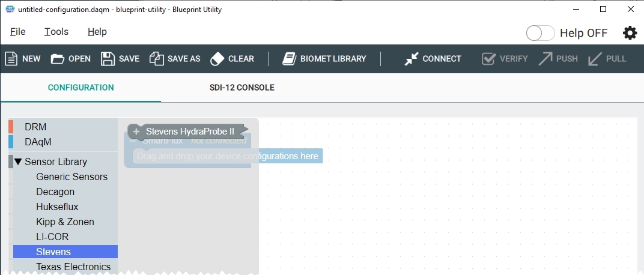Click the drag and drop configurations placeholder
The width and height of the screenshot is (644, 275).
pyautogui.click(x=228, y=156)
